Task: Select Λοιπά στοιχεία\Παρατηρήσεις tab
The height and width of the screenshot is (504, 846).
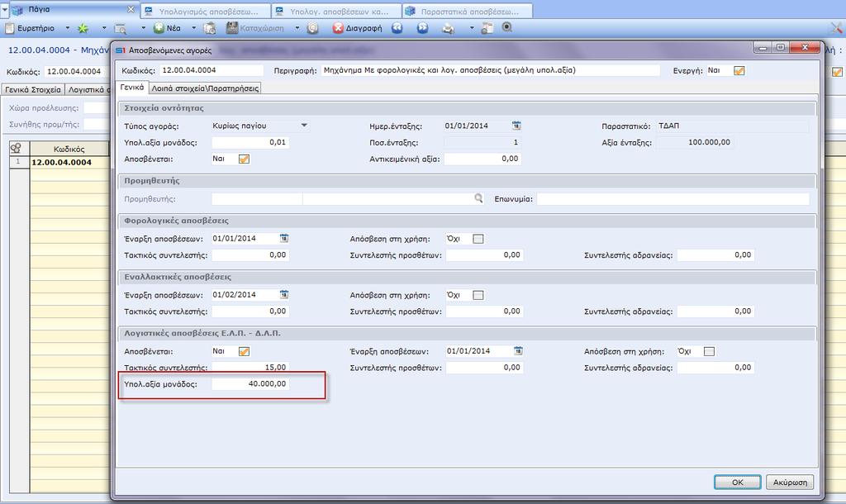Action: click(x=205, y=88)
